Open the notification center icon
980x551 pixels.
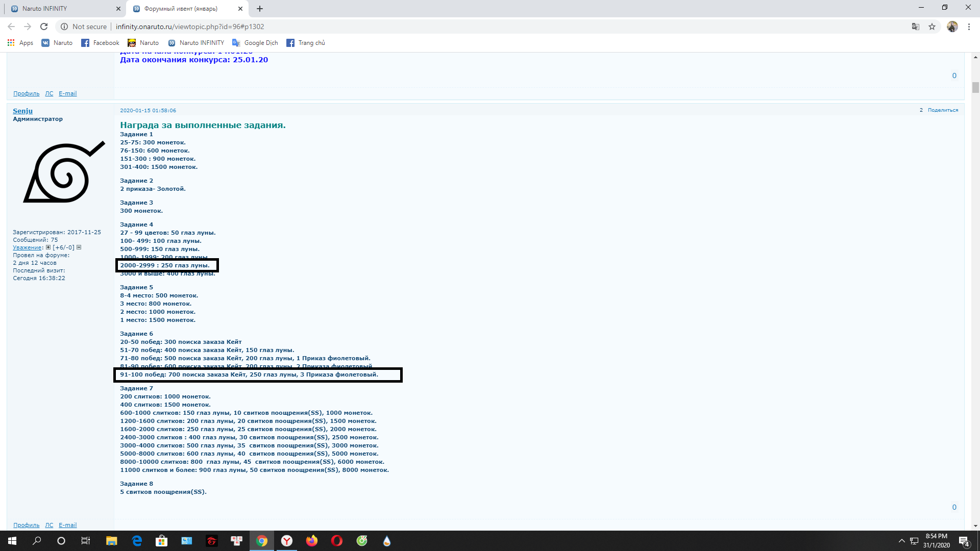coord(964,541)
